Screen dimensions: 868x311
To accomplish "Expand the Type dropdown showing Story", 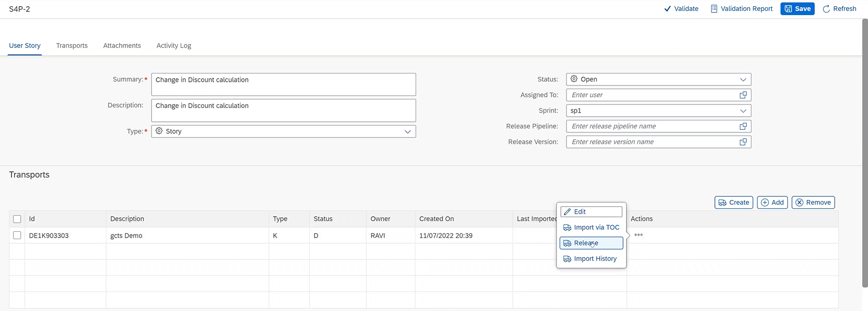I will (408, 132).
